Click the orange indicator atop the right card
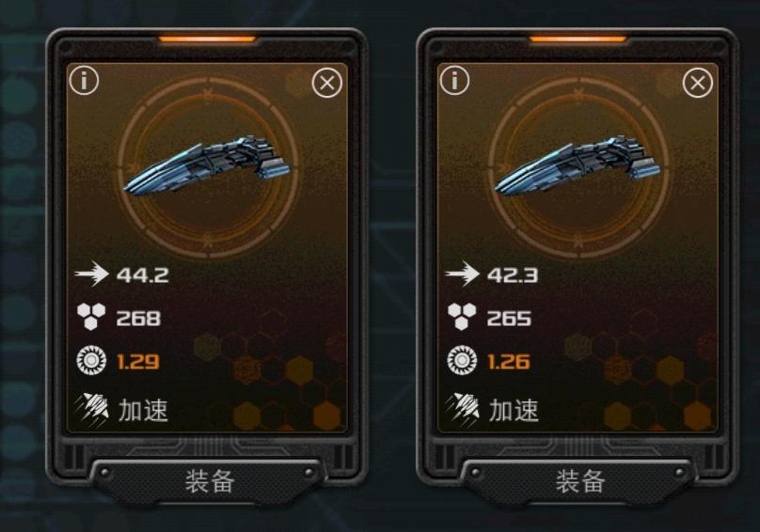This screenshot has height=532, width=760. tap(578, 39)
